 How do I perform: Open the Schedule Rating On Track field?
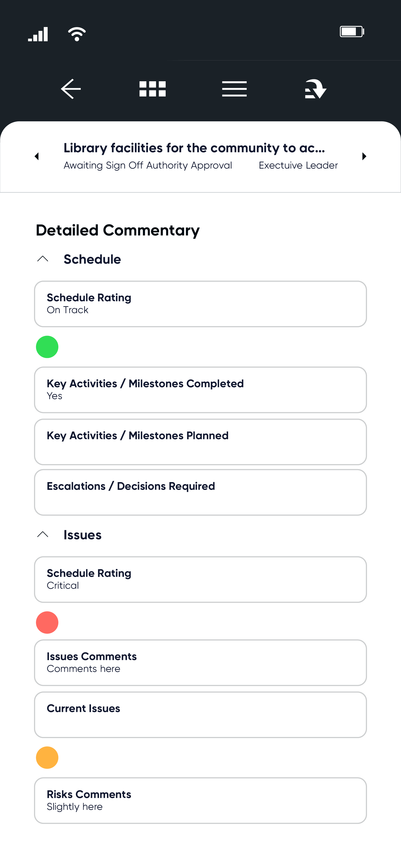tap(201, 304)
